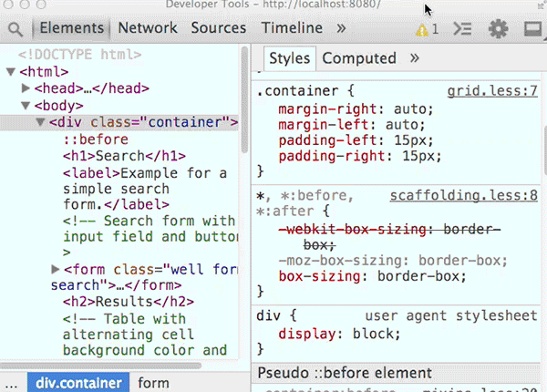Image resolution: width=547 pixels, height=392 pixels.
Task: Click Elements panel horizontal scrollbar
Action: click(101, 366)
